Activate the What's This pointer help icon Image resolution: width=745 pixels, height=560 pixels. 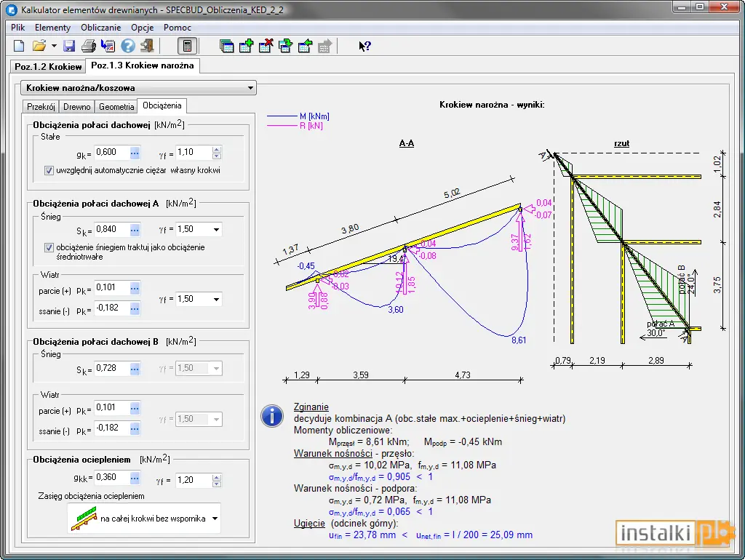(364, 46)
